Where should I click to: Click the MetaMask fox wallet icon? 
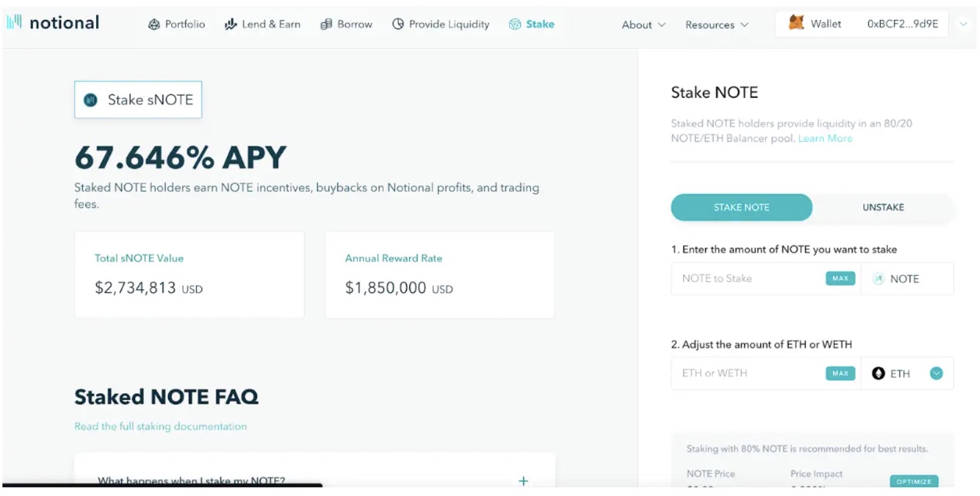[797, 23]
